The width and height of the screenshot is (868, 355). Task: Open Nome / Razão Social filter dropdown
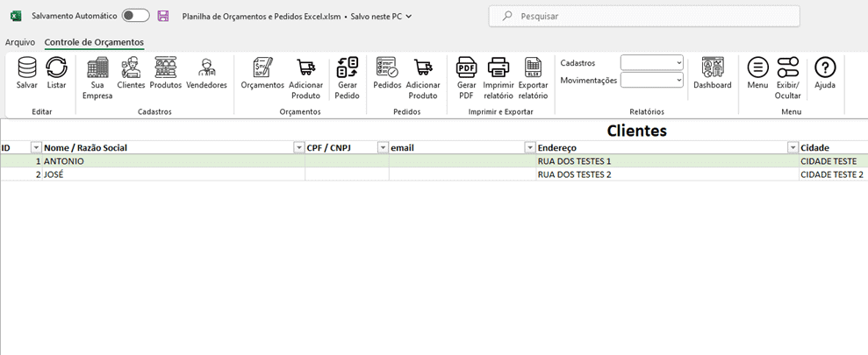pos(298,147)
